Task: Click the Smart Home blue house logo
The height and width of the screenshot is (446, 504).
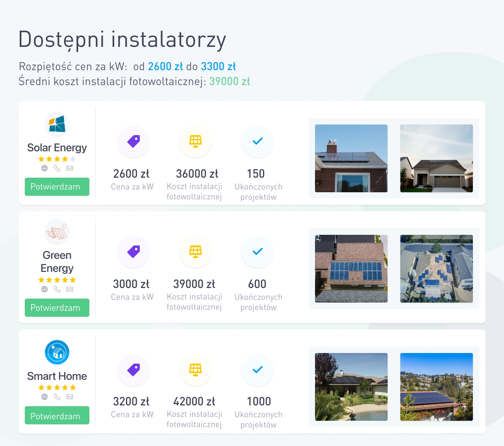Action: click(x=57, y=352)
